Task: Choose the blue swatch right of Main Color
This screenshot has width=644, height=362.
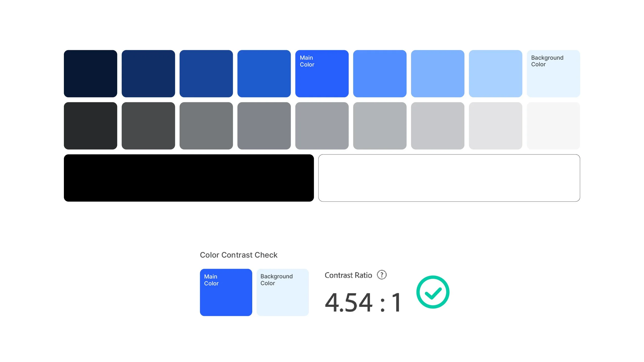Action: pyautogui.click(x=380, y=74)
